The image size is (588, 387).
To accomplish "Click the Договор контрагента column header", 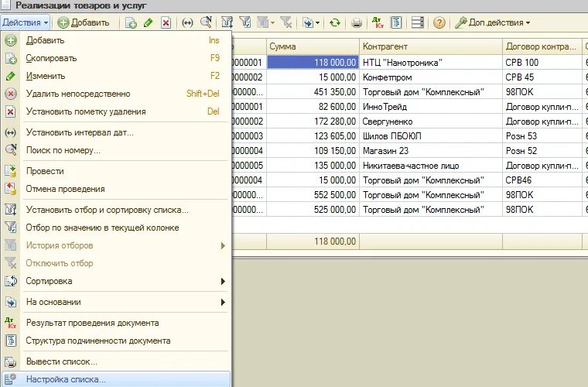I will (x=542, y=46).
